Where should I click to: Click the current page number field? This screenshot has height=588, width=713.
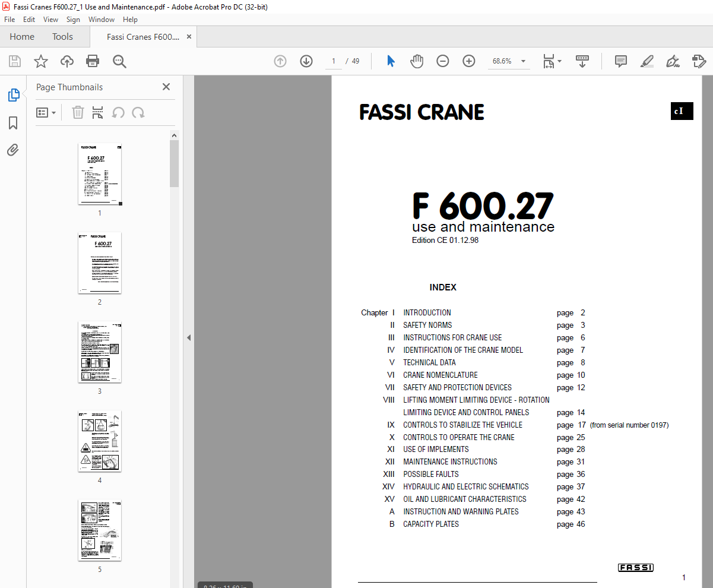[334, 61]
